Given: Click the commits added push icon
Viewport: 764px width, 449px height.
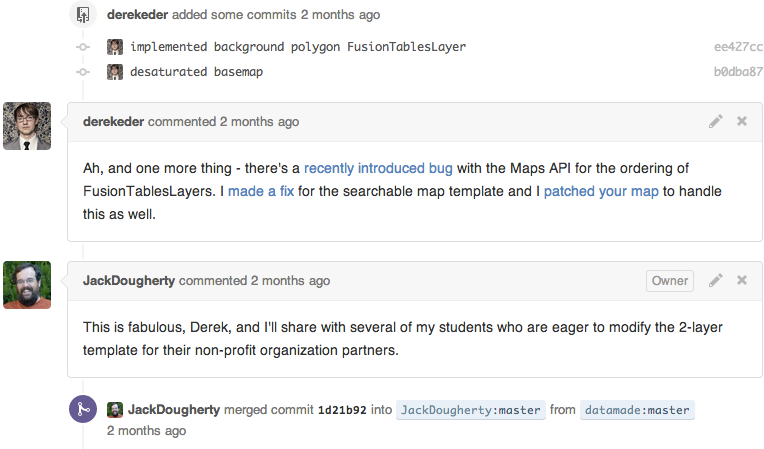Looking at the screenshot, I should tap(83, 15).
